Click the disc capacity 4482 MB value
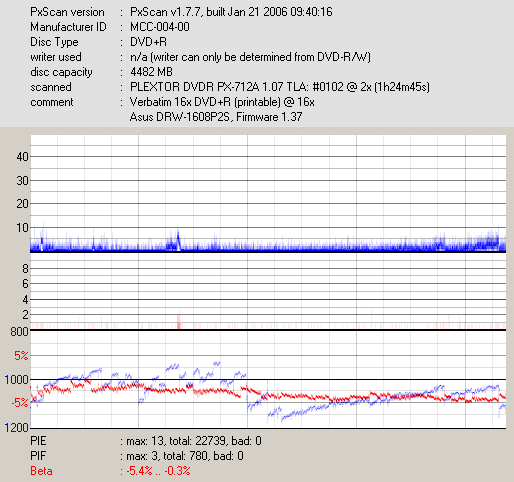 (151, 72)
